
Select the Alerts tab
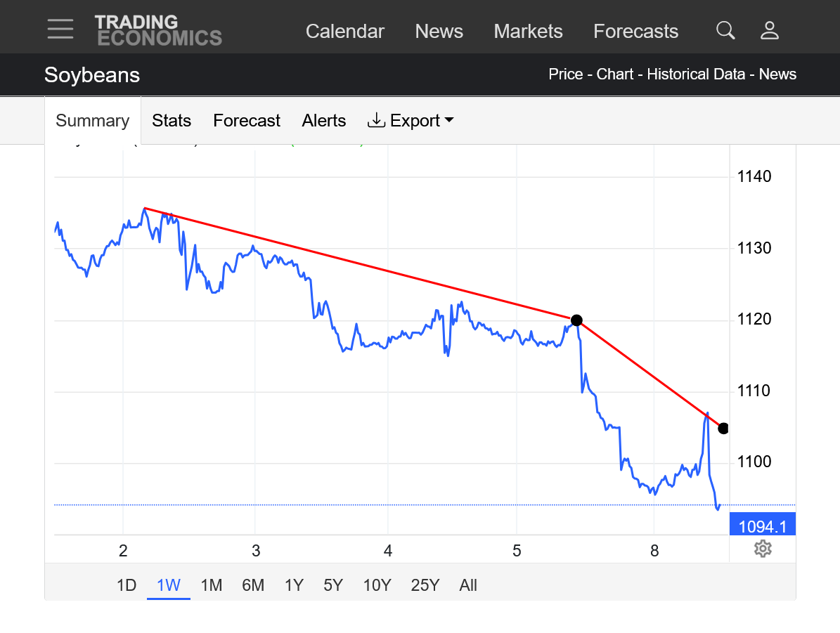pos(324,121)
